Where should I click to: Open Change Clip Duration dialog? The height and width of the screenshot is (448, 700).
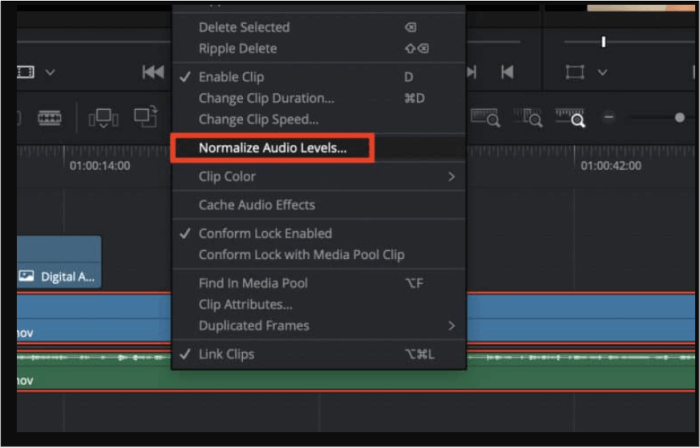click(318, 98)
